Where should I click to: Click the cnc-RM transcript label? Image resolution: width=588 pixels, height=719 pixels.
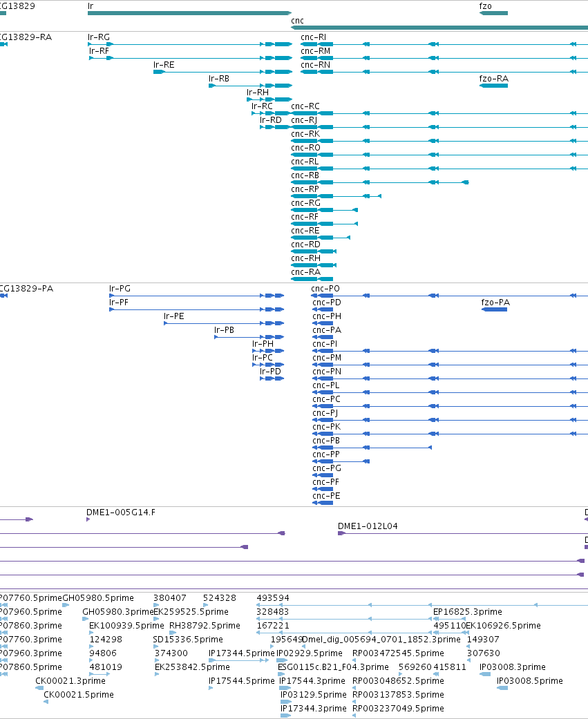pyautogui.click(x=315, y=51)
